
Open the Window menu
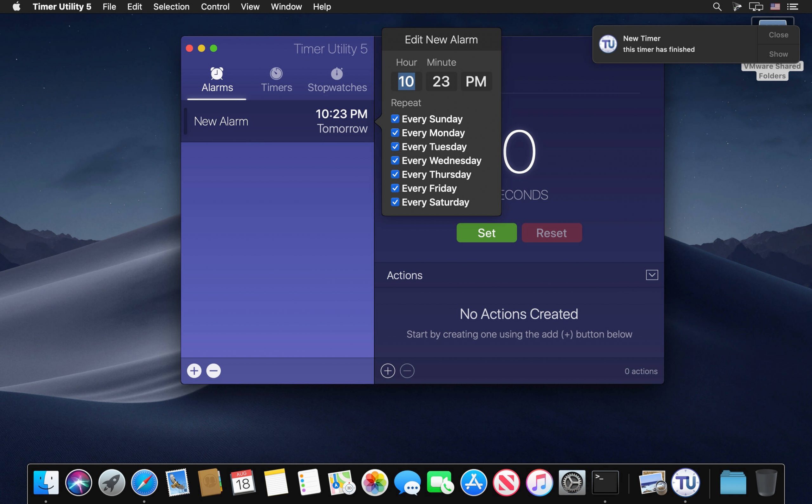tap(286, 6)
